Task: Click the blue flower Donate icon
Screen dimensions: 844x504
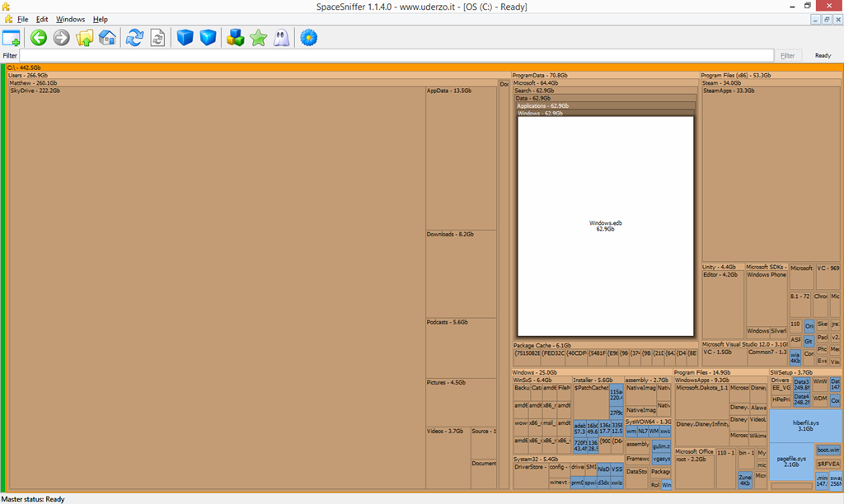Action: coord(308,38)
